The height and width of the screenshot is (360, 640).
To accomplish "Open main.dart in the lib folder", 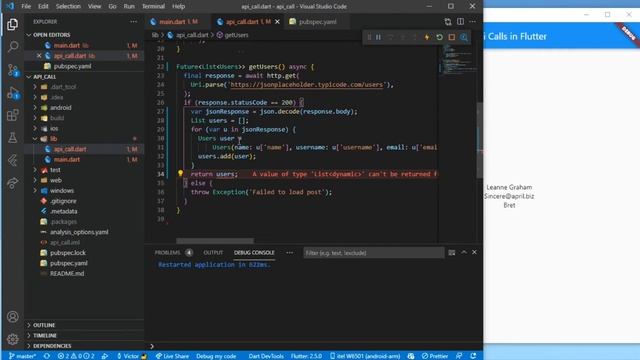I will click(x=67, y=160).
